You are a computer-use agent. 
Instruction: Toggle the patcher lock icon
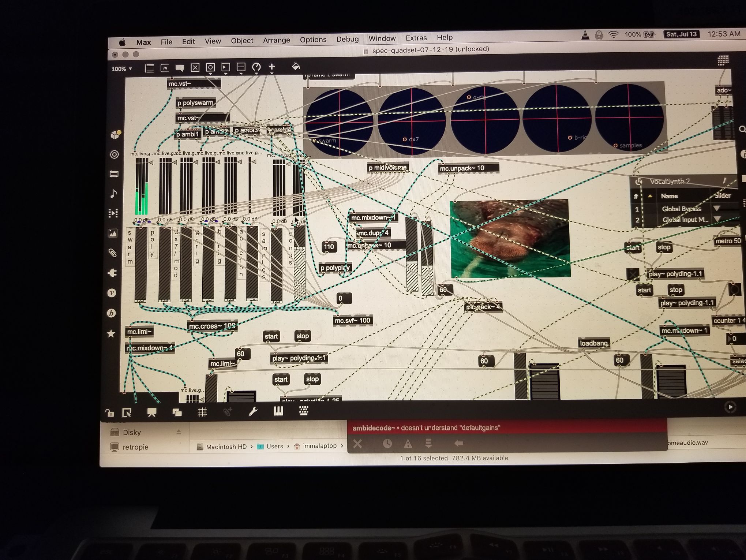click(109, 413)
